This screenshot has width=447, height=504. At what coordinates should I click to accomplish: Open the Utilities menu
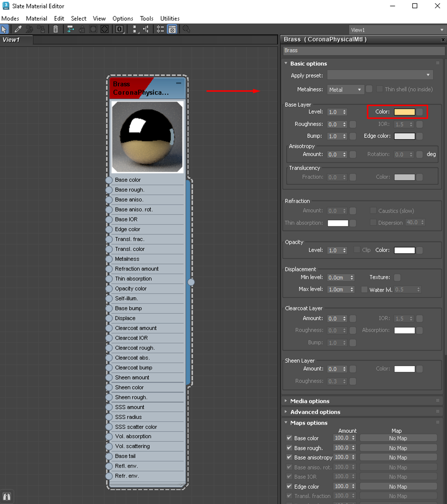[170, 19]
